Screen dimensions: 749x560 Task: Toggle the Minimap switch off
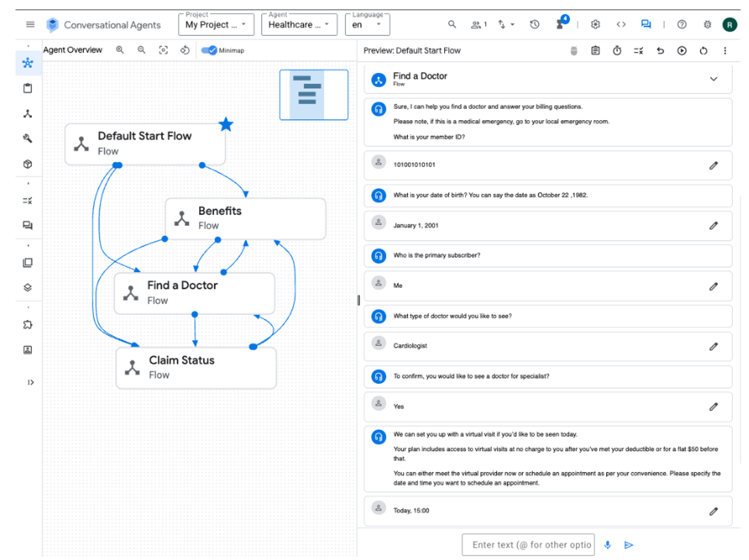coord(209,51)
